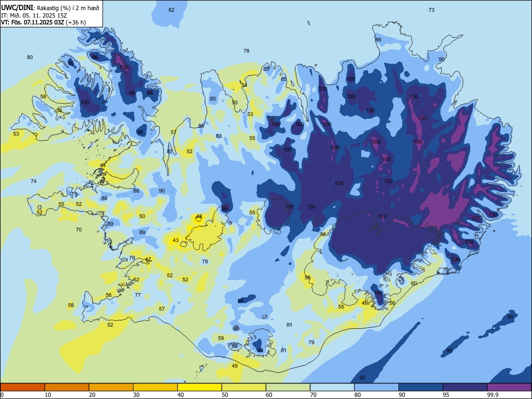
Task: Click the 45 humidity value
Action: click(x=103, y=165)
